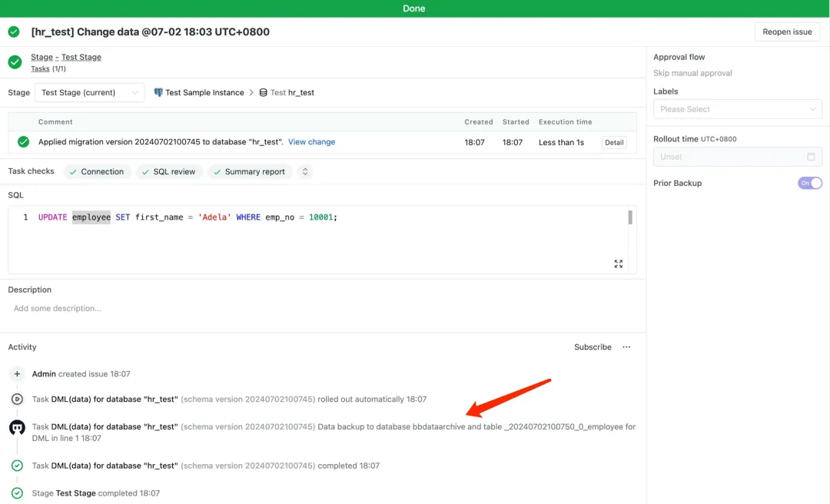The image size is (830, 504).
Task: Expand the SQL editor to fullscreen
Action: (x=618, y=264)
